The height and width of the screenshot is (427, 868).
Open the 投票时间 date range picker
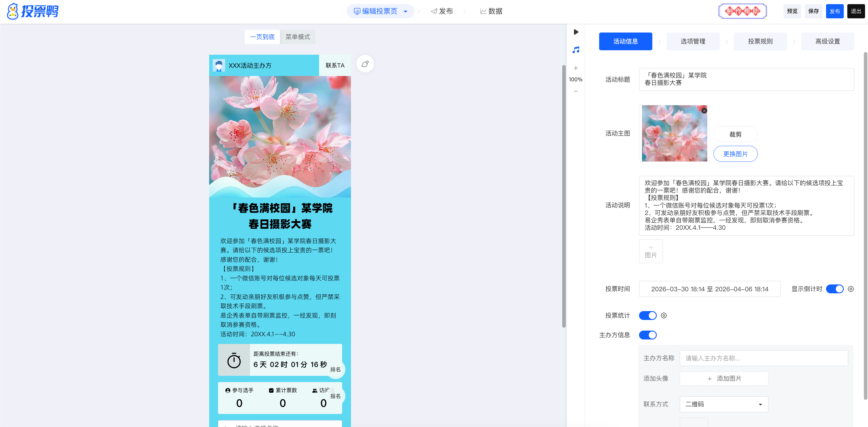coord(710,289)
